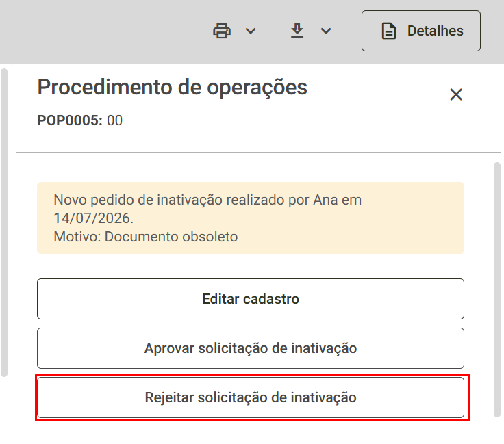
Task: Click the panel's right vertical scrollbar
Action: (x=497, y=289)
